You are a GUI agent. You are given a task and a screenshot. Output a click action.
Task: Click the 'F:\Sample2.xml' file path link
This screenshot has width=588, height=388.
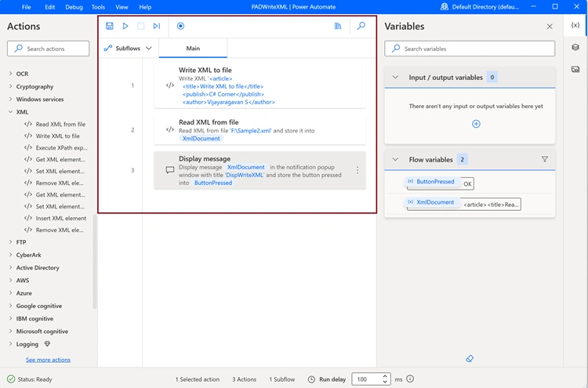point(251,131)
